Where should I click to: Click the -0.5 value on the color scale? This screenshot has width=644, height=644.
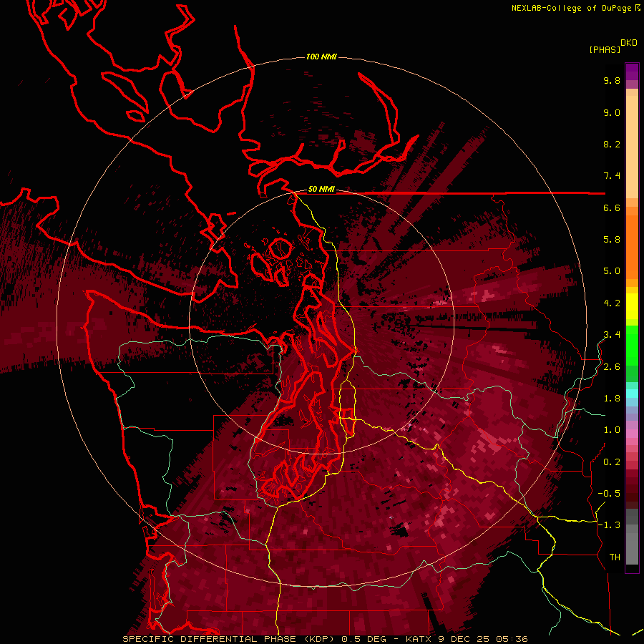tap(609, 494)
